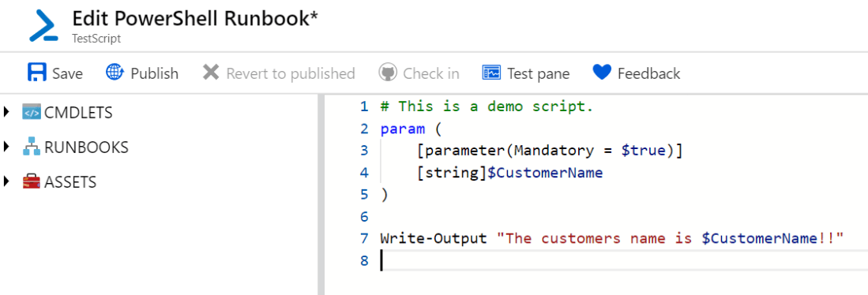The width and height of the screenshot is (868, 295).
Task: Click the Check in label
Action: click(x=431, y=73)
